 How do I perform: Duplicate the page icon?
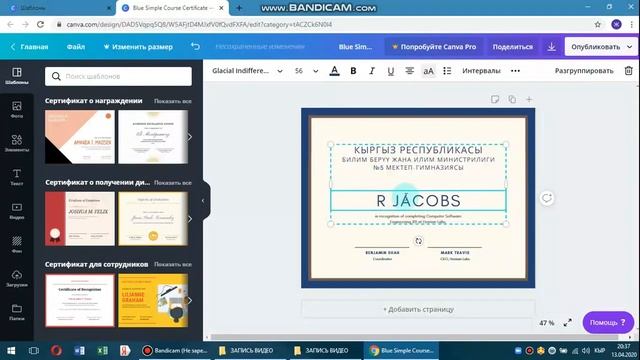pos(512,99)
